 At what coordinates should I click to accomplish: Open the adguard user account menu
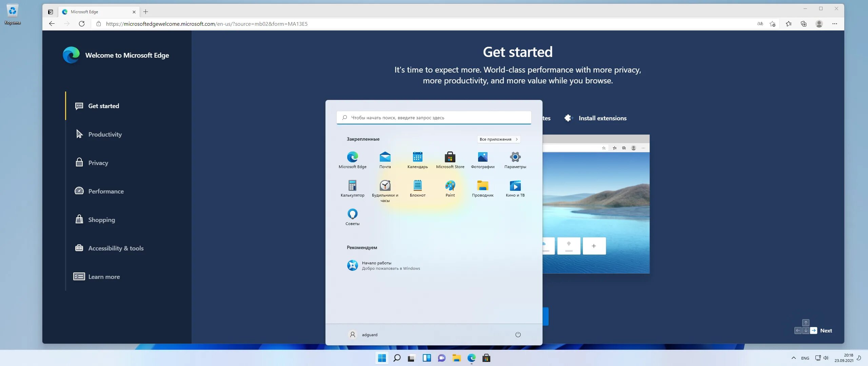[x=363, y=334]
